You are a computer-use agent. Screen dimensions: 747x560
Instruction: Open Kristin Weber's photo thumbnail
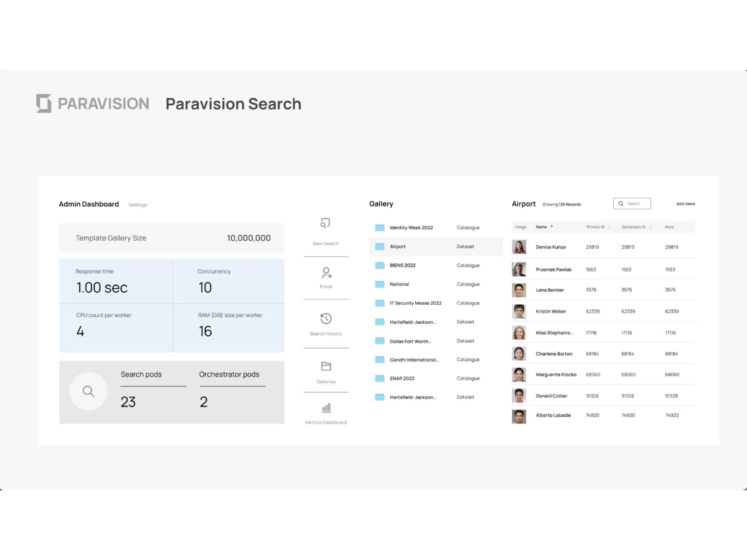519,311
